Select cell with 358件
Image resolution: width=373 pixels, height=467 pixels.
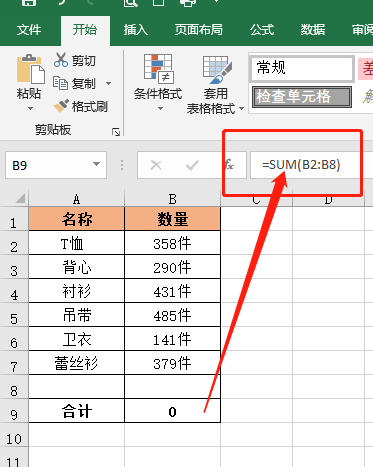click(x=172, y=243)
